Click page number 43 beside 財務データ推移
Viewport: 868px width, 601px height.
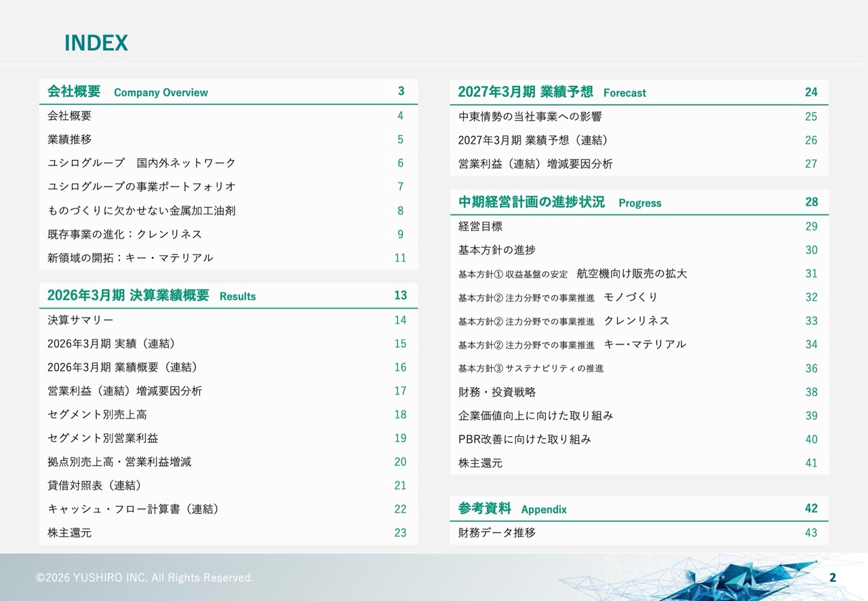coord(811,533)
